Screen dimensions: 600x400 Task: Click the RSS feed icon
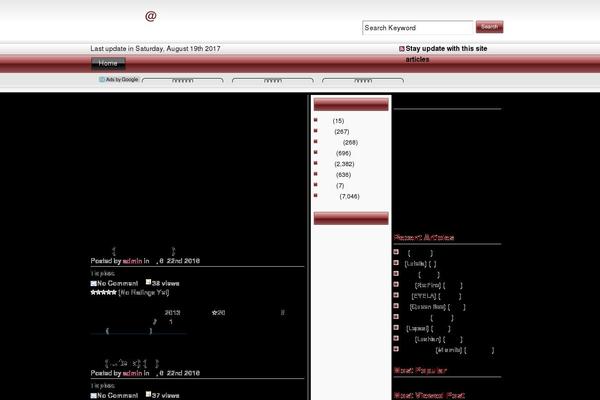[401, 49]
